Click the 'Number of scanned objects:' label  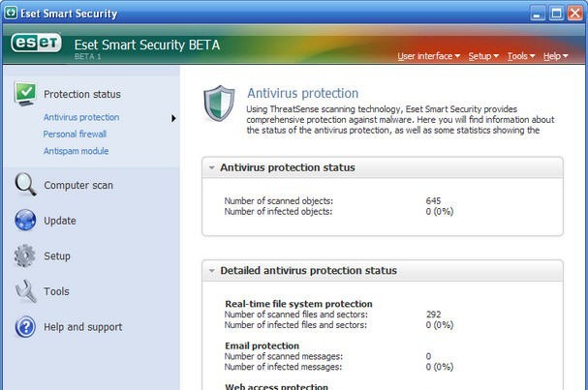(279, 201)
